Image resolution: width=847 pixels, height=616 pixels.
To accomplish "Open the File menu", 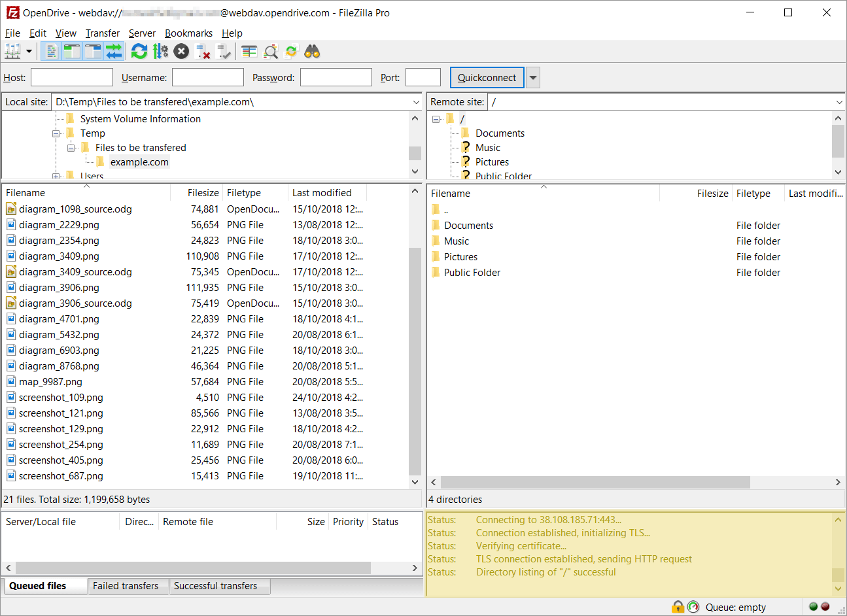I will pos(12,33).
